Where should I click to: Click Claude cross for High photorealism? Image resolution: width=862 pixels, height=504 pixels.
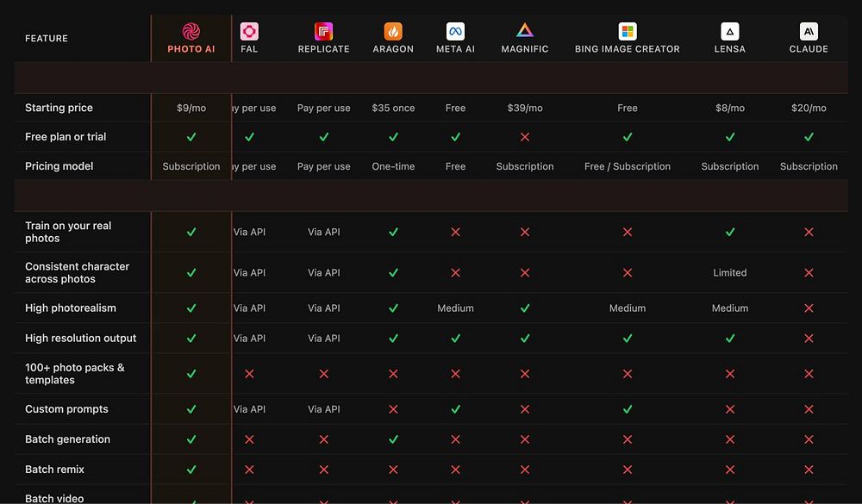tap(809, 308)
